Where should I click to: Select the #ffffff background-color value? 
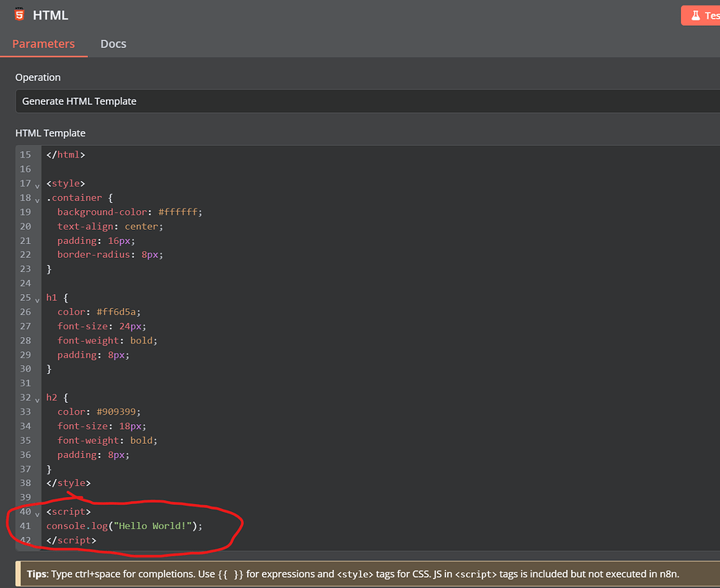click(x=178, y=212)
